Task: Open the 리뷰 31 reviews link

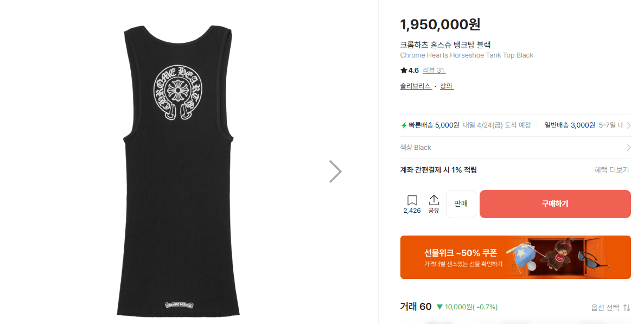Action: [433, 71]
